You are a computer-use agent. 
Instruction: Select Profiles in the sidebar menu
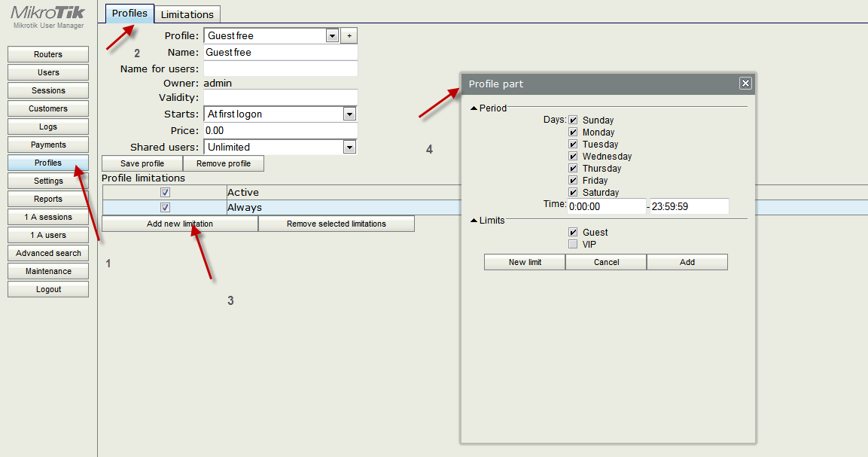(48, 163)
